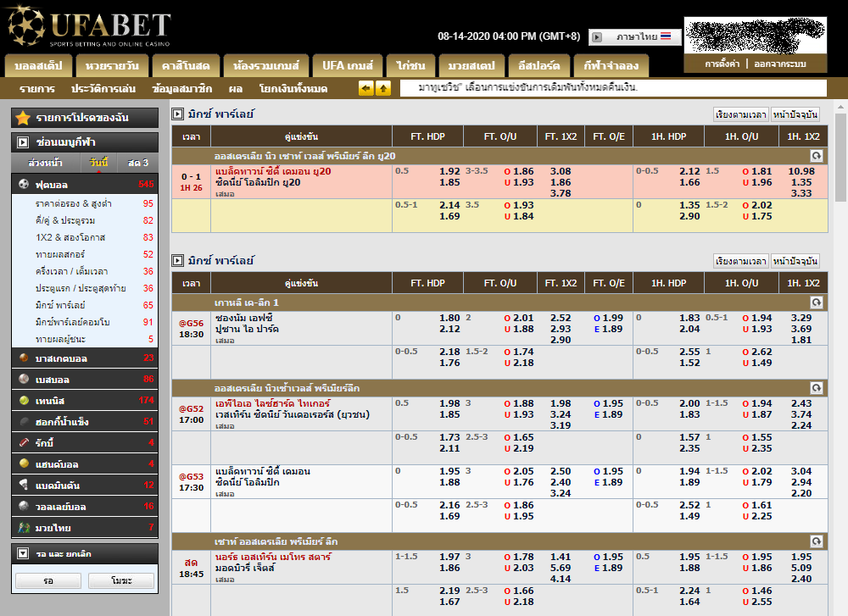Open the UFA เกมส์ tab
This screenshot has width=848, height=616.
coord(347,66)
